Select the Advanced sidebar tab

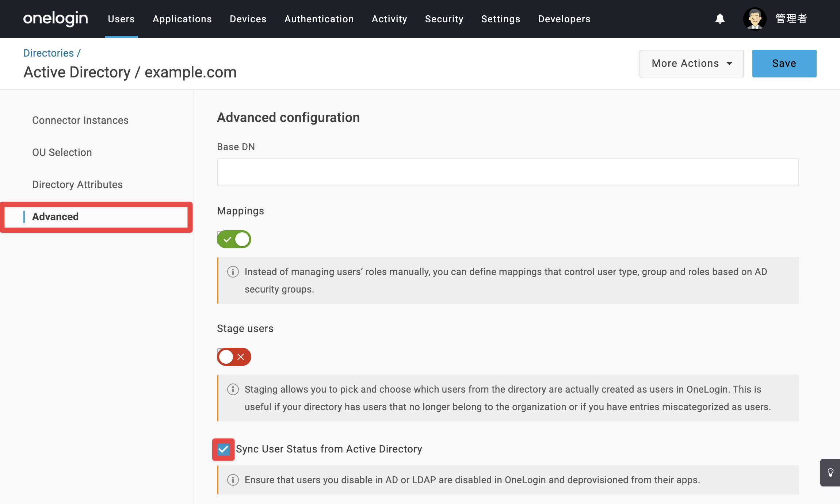[x=96, y=217]
